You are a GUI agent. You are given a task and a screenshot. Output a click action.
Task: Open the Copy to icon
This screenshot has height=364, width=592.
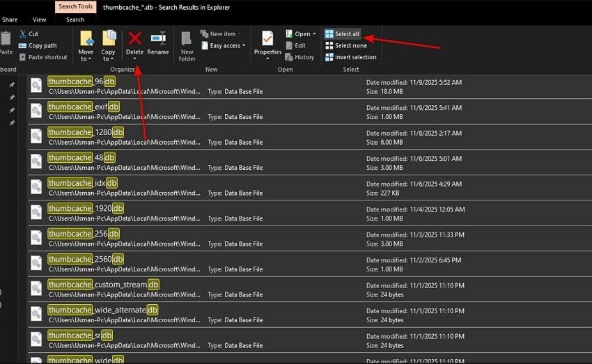coord(109,39)
